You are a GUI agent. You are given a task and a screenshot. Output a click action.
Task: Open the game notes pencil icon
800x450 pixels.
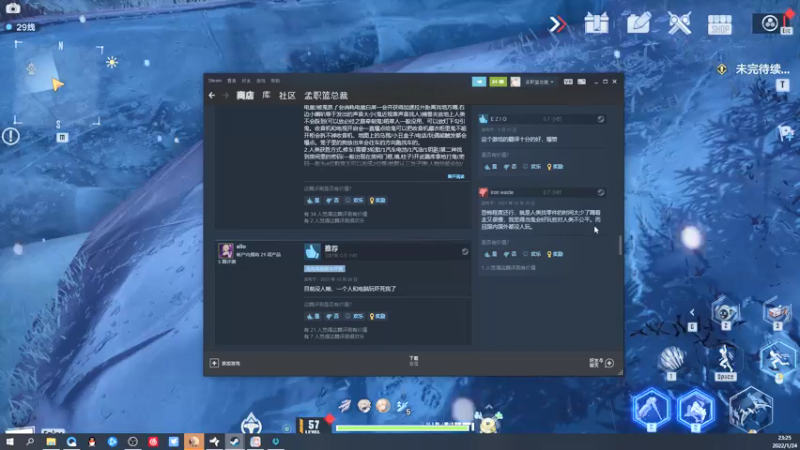(638, 23)
